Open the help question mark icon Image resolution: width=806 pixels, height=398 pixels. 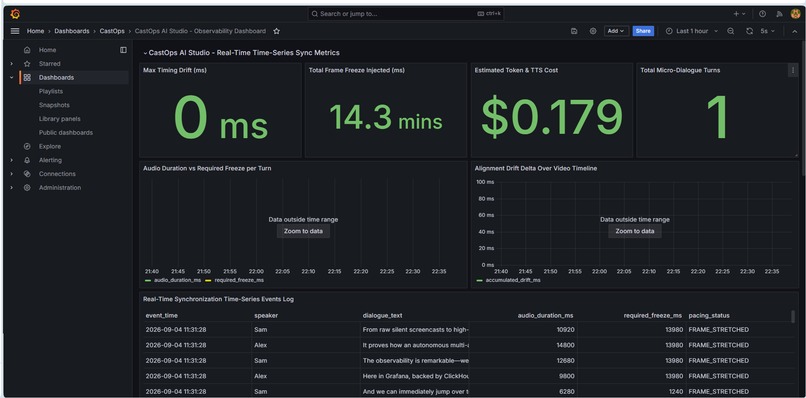(762, 14)
